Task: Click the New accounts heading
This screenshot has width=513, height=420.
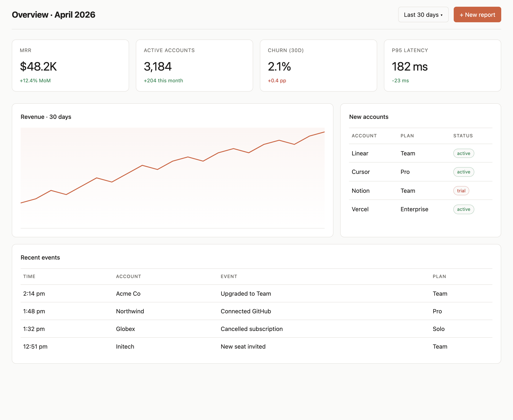Action: coord(369,117)
